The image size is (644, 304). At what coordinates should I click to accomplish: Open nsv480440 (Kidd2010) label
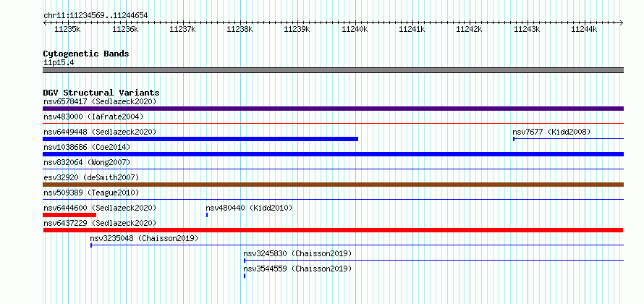(249, 208)
